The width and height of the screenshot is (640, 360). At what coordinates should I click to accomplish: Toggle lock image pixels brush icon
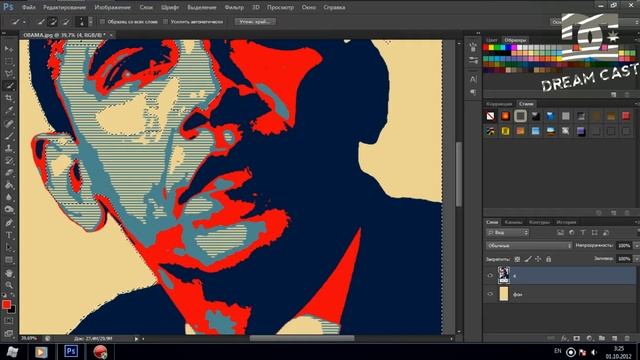[x=528, y=259]
